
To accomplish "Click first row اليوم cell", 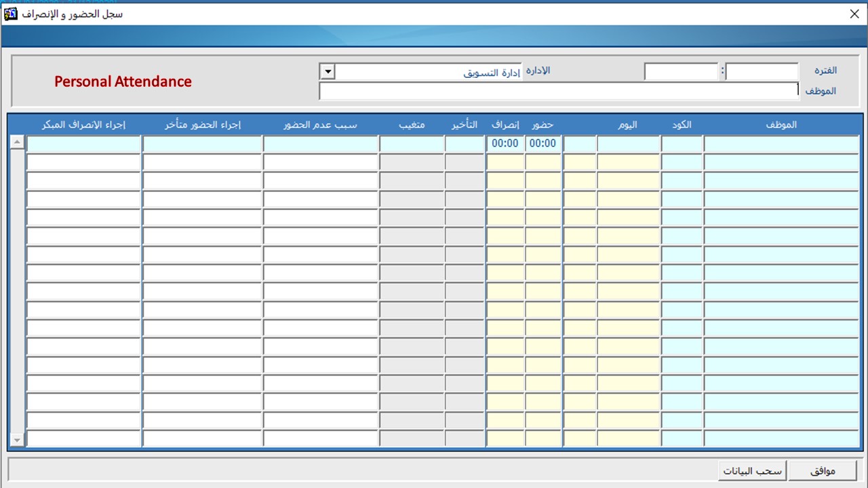I will coord(628,144).
